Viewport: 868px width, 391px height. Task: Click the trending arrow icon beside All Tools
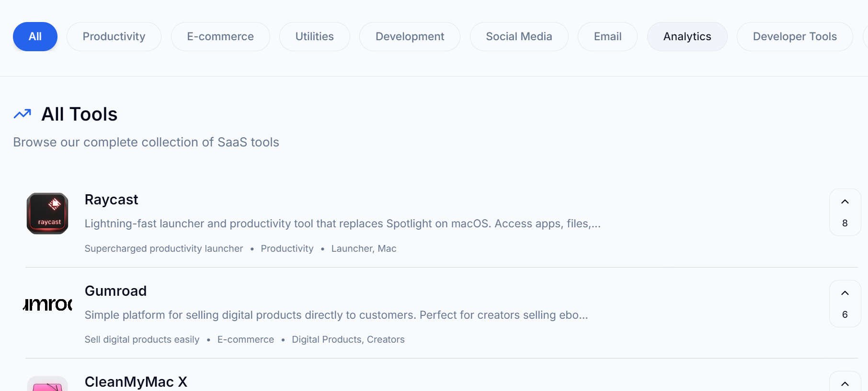coord(22,113)
